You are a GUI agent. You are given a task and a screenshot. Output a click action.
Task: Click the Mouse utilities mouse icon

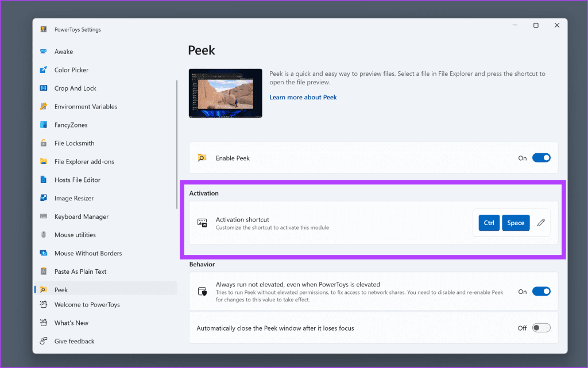[44, 235]
